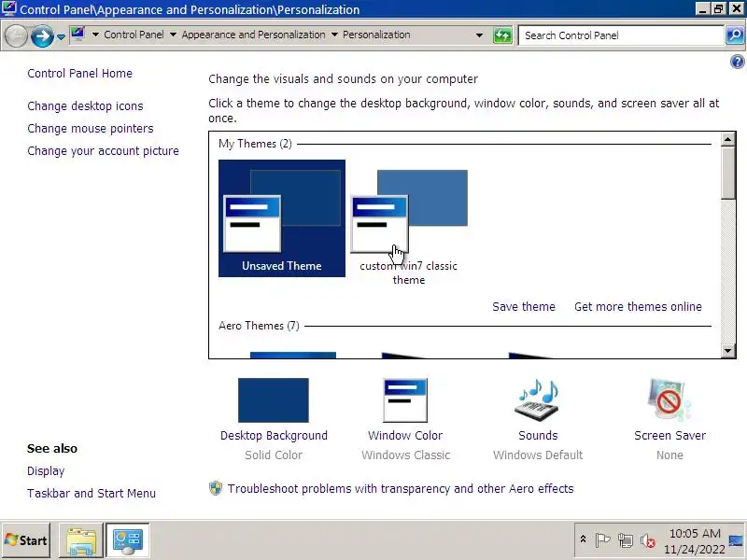
Task: Open Change your account picture link
Action: [104, 151]
